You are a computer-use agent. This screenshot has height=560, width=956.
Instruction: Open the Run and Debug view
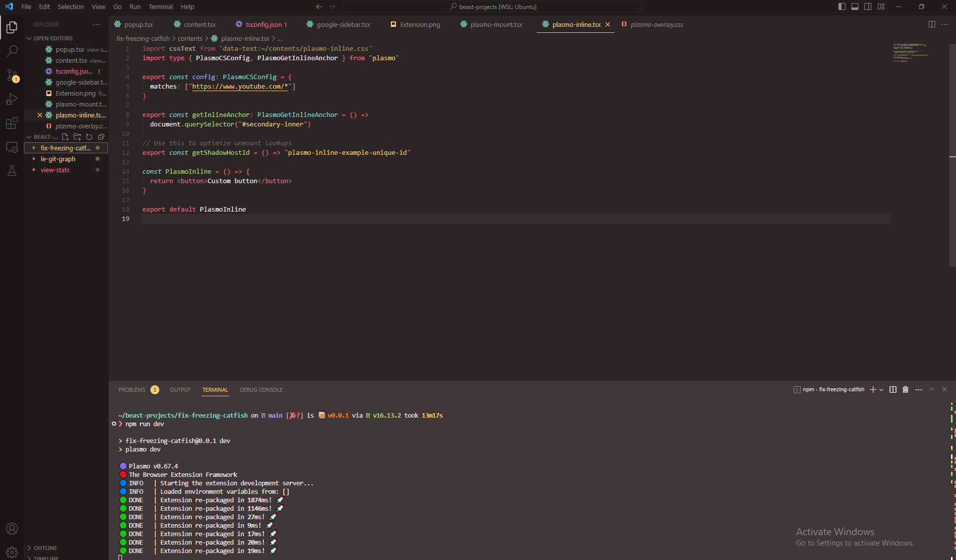tap(12, 100)
